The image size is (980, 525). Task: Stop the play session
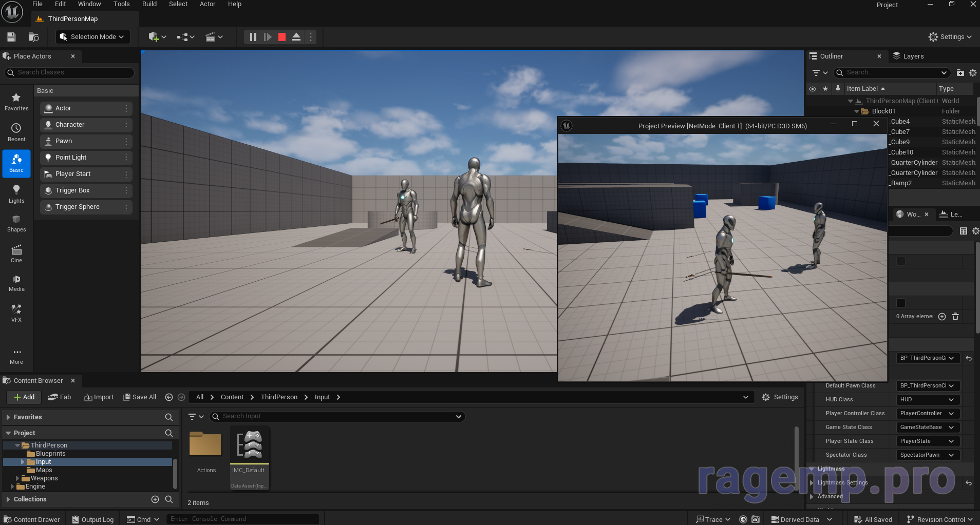282,37
